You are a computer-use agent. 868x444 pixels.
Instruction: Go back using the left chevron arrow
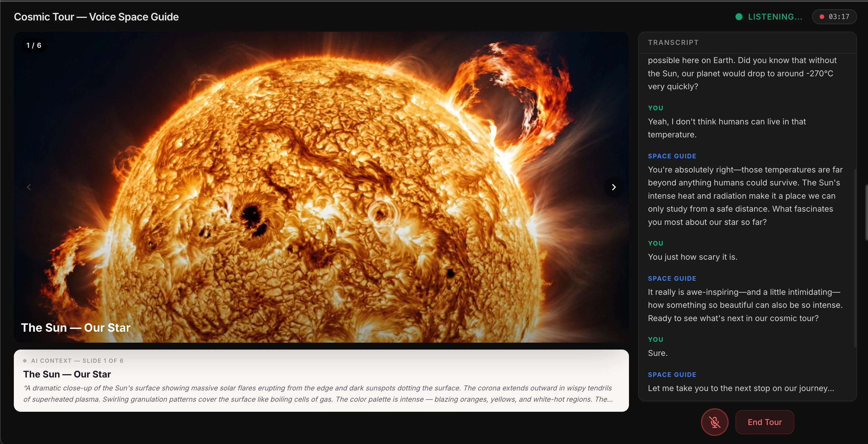pyautogui.click(x=29, y=187)
